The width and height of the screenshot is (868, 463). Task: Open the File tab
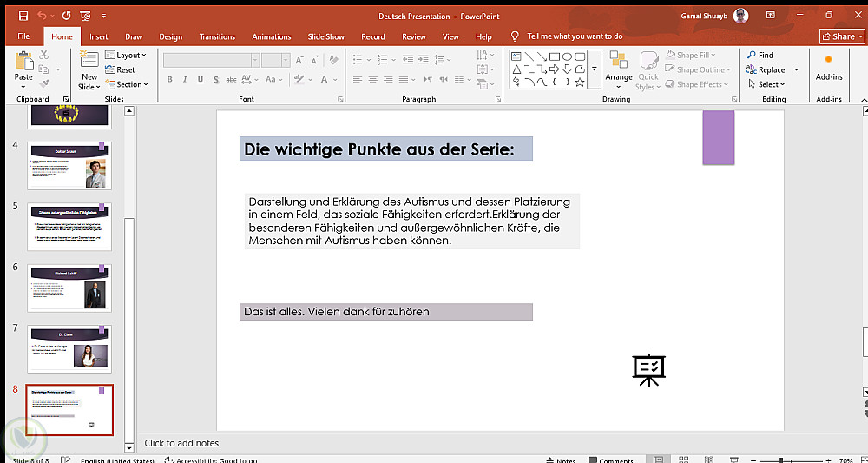[x=23, y=36]
